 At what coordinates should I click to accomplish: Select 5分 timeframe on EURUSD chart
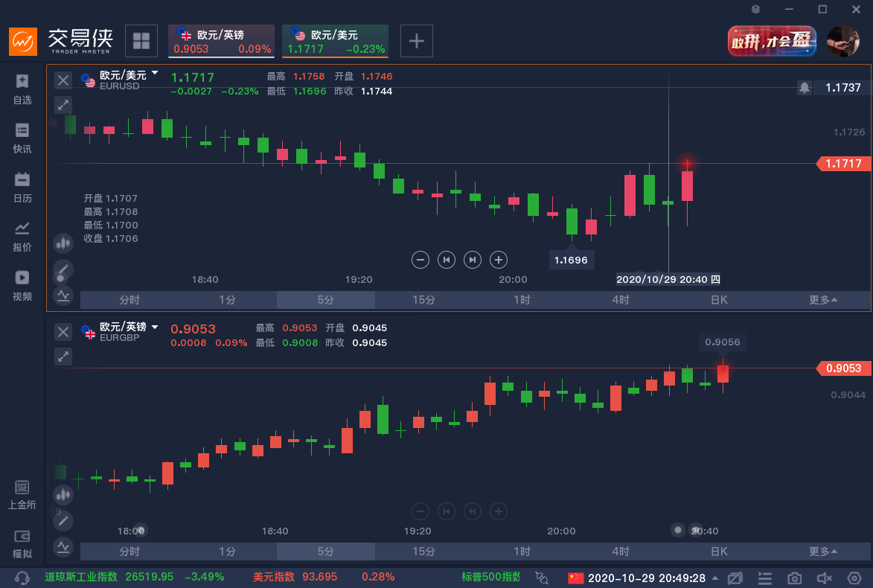(326, 299)
